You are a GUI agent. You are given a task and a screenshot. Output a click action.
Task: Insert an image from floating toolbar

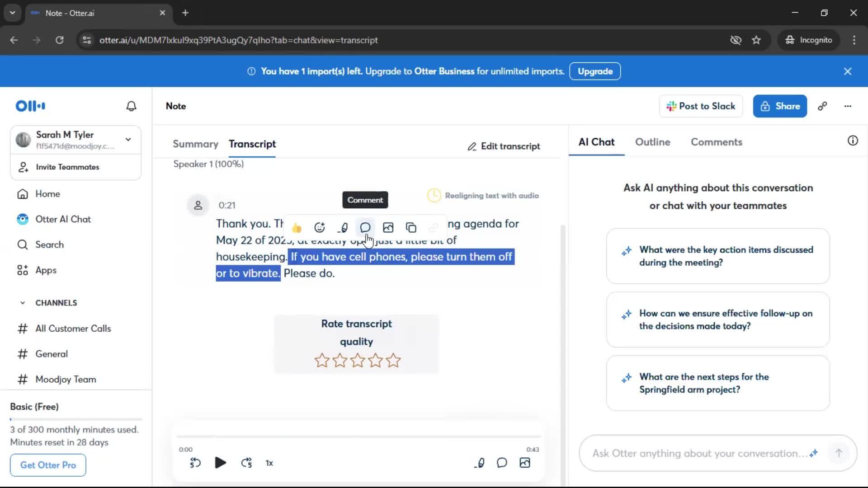tap(388, 228)
